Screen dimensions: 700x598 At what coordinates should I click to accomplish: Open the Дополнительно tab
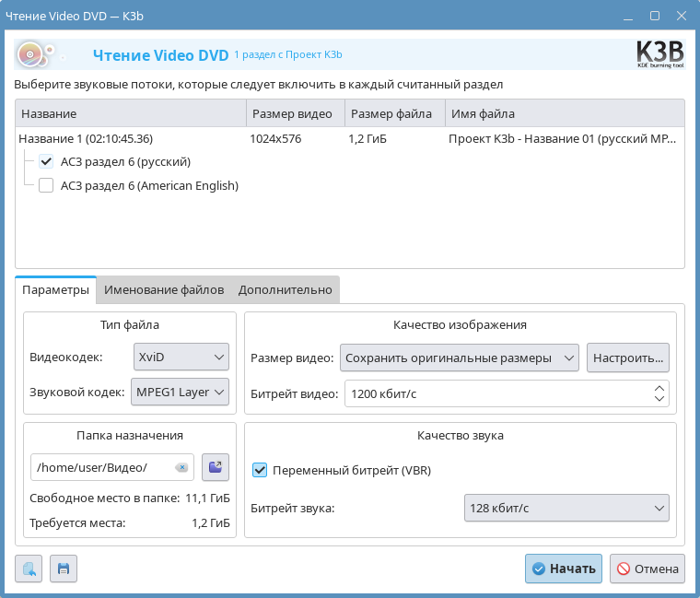coord(285,289)
